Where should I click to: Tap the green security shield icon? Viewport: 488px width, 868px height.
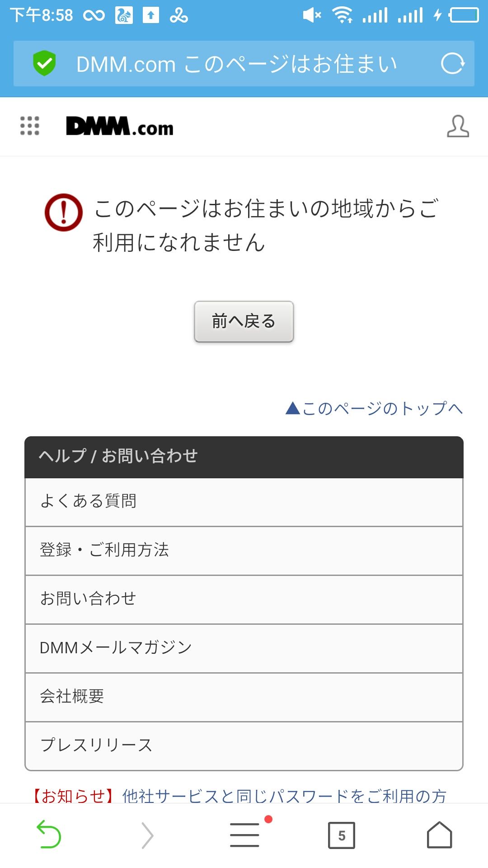(x=44, y=63)
